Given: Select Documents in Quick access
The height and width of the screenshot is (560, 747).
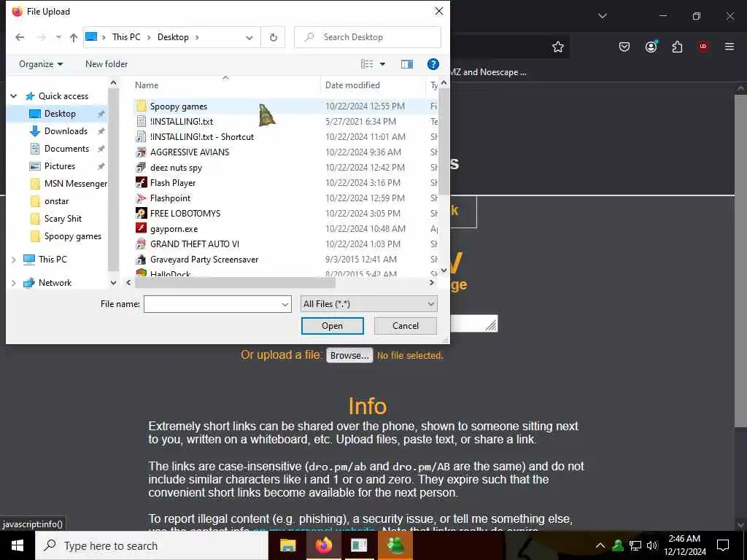Looking at the screenshot, I should point(66,149).
